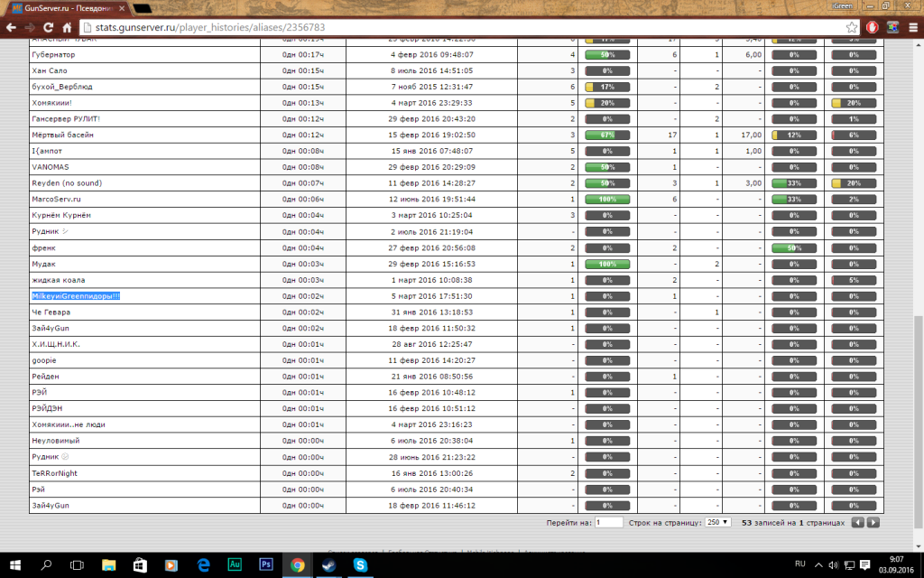This screenshot has width=924, height=578.
Task: Go to the next page of records
Action: tap(873, 523)
